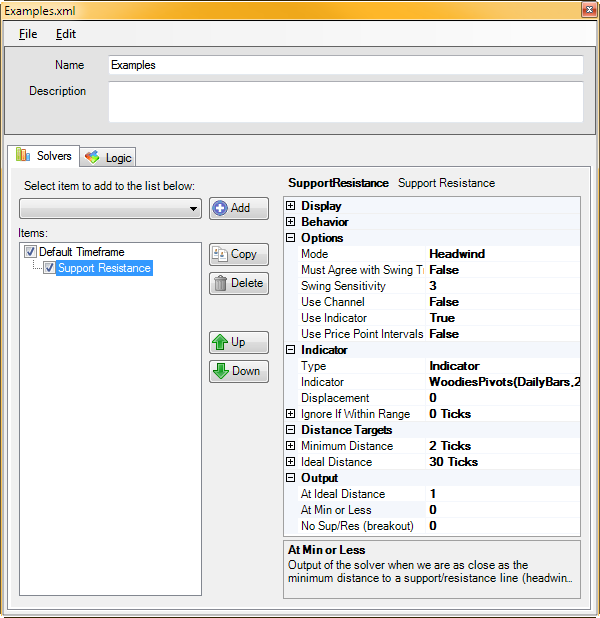
Task: Click the Down button label
Action: pyautogui.click(x=246, y=371)
